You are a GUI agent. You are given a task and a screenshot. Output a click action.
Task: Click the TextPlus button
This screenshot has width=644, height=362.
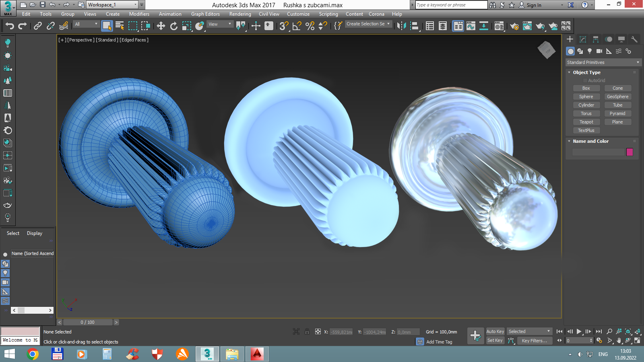(x=586, y=130)
